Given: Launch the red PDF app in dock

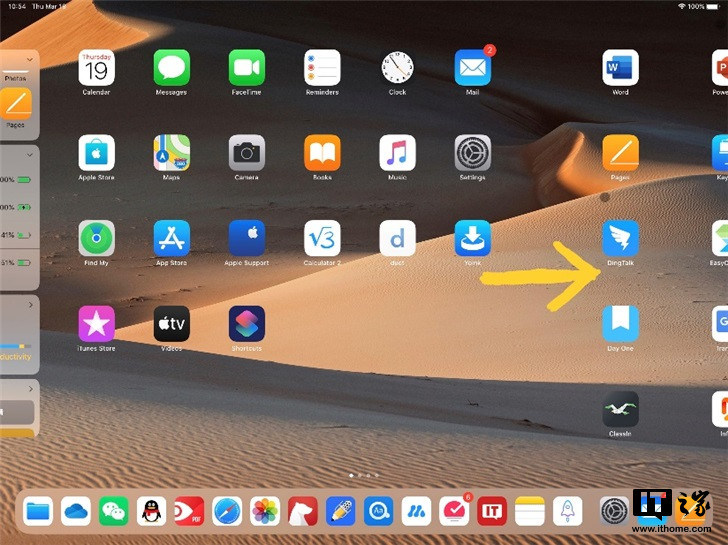Looking at the screenshot, I should [x=189, y=511].
